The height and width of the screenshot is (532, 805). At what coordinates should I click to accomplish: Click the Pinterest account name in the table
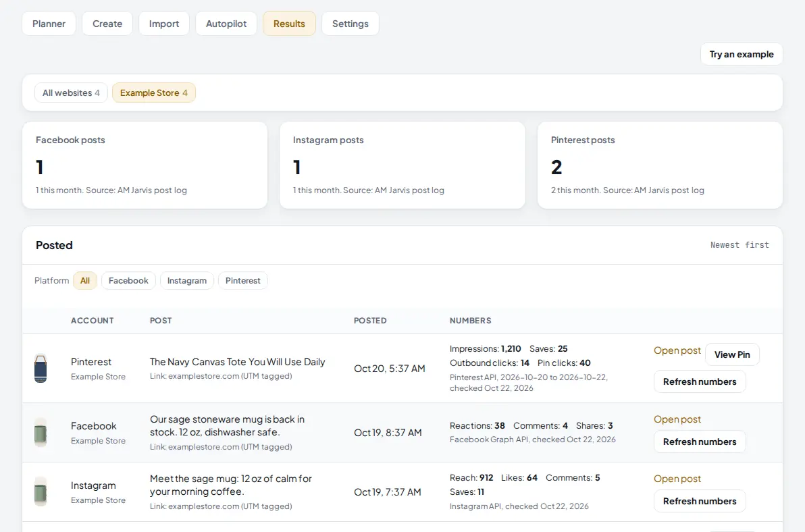click(x=91, y=362)
